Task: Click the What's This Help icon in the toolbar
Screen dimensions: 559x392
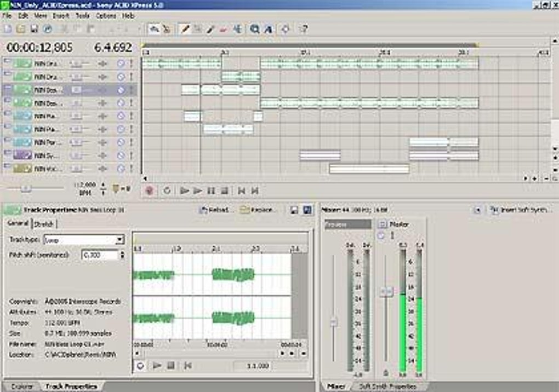Action: pyautogui.click(x=305, y=29)
